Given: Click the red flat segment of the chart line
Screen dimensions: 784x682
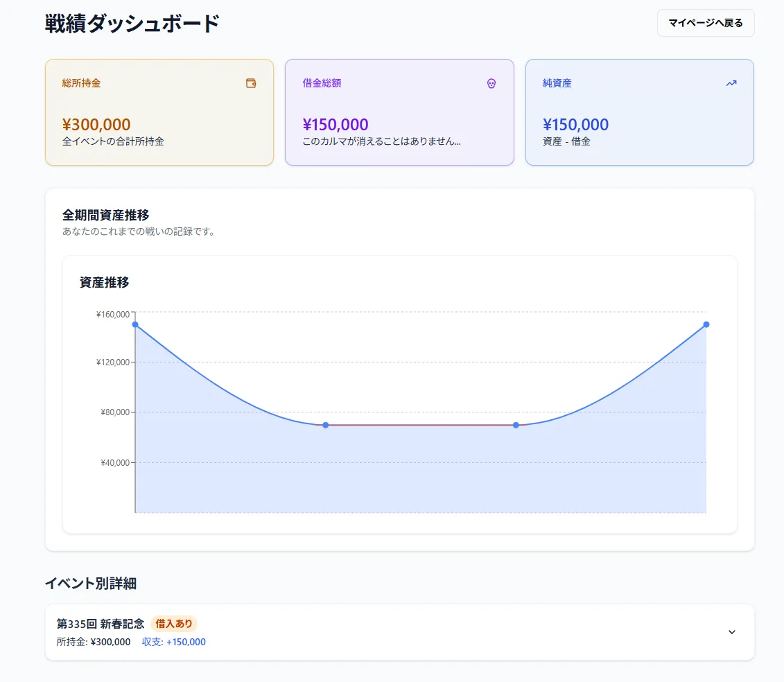Looking at the screenshot, I should pos(420,426).
